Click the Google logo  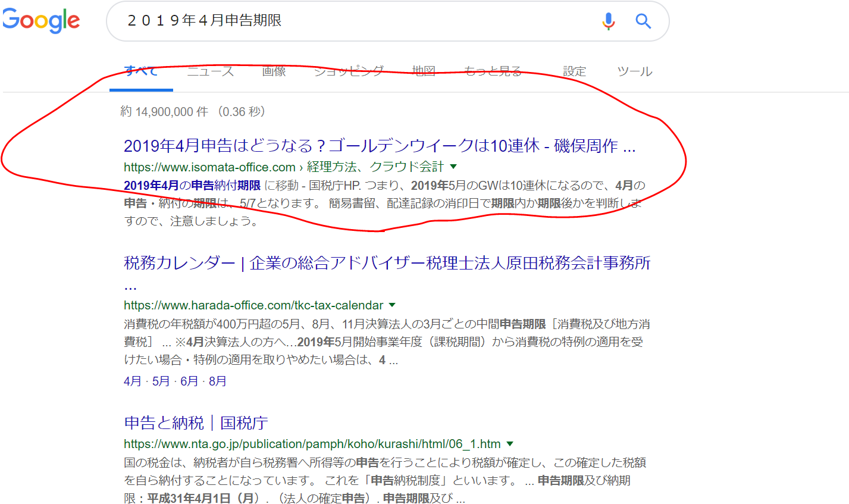pyautogui.click(x=40, y=21)
